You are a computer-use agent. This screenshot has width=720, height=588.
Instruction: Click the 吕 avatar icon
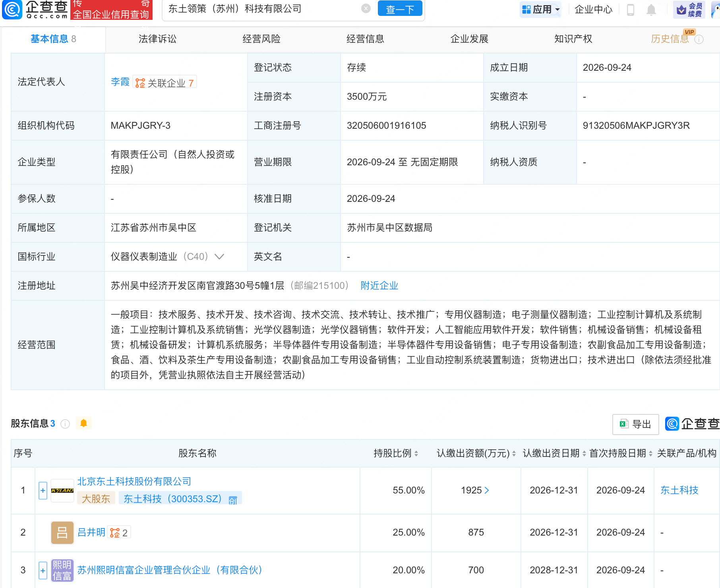point(62,532)
